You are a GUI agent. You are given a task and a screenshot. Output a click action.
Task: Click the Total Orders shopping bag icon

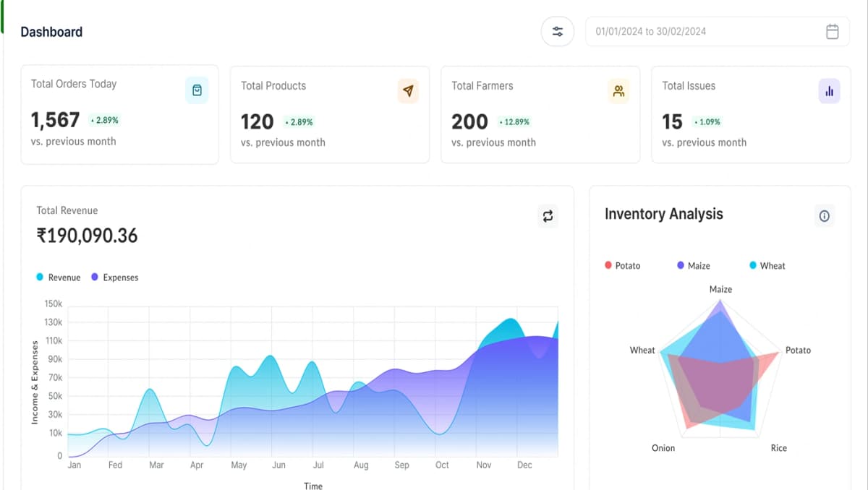click(x=197, y=90)
